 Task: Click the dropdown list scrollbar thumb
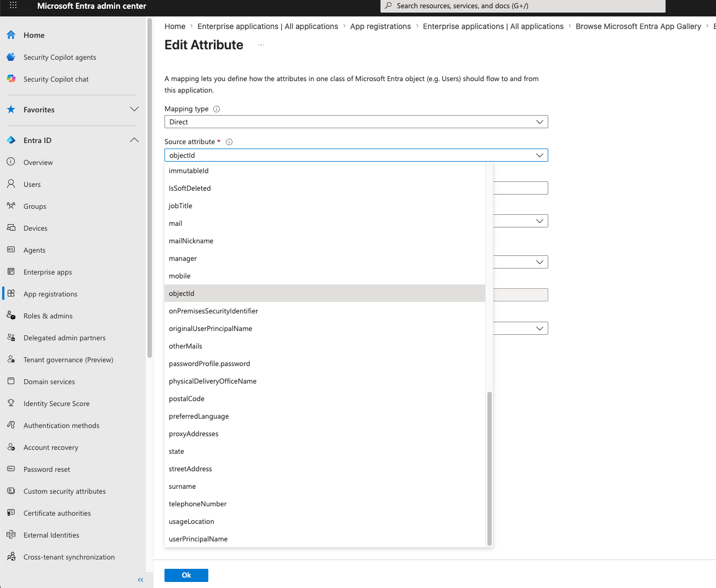point(490,469)
